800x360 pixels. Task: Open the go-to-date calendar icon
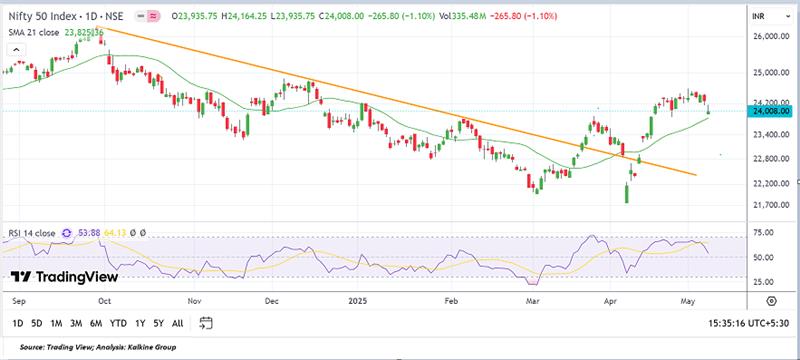tap(206, 323)
